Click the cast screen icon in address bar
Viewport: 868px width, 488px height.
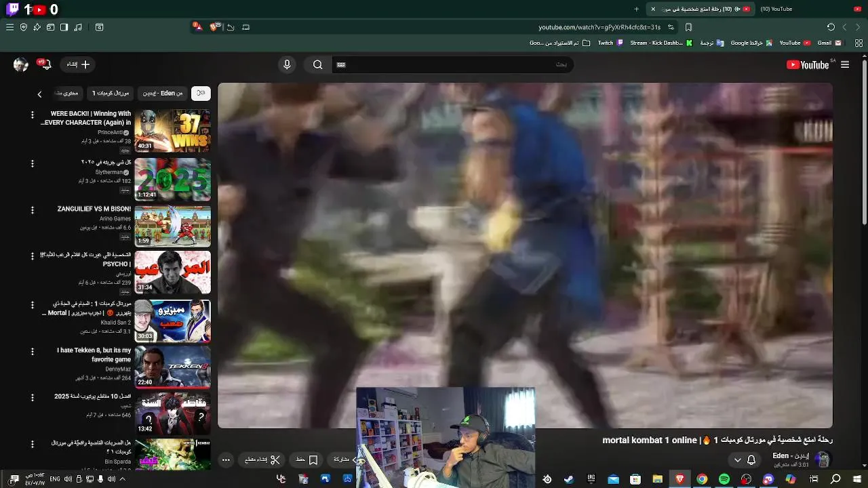click(x=245, y=27)
